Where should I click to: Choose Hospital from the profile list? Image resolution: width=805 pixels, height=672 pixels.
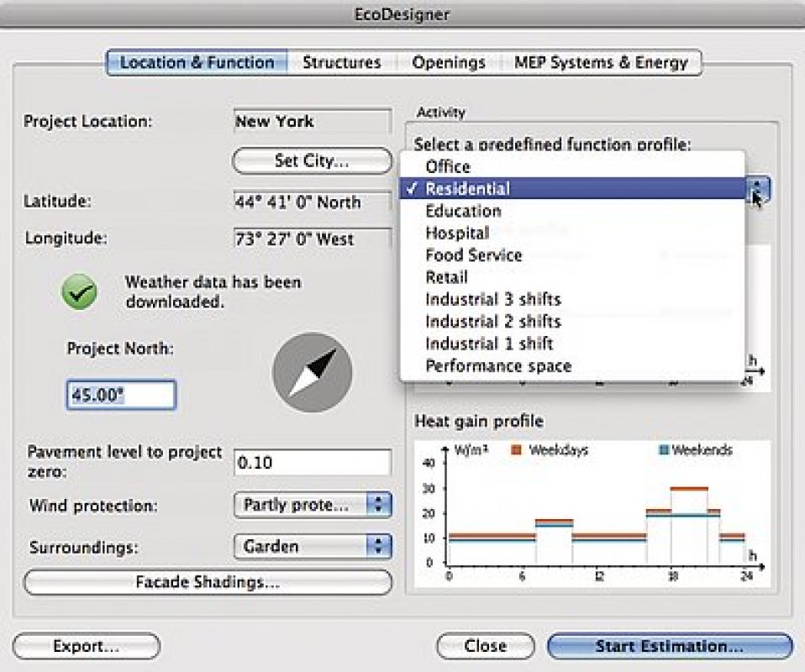572,233
